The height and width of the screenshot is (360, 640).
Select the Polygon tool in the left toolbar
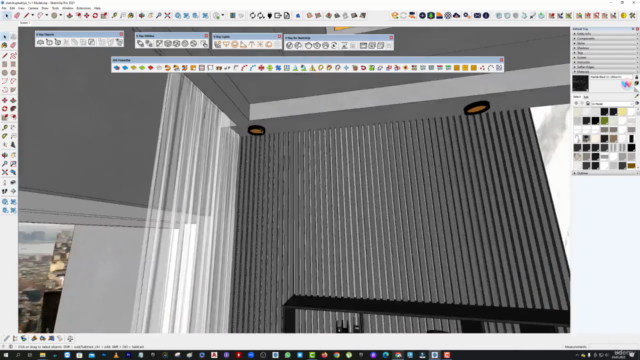(x=13, y=73)
